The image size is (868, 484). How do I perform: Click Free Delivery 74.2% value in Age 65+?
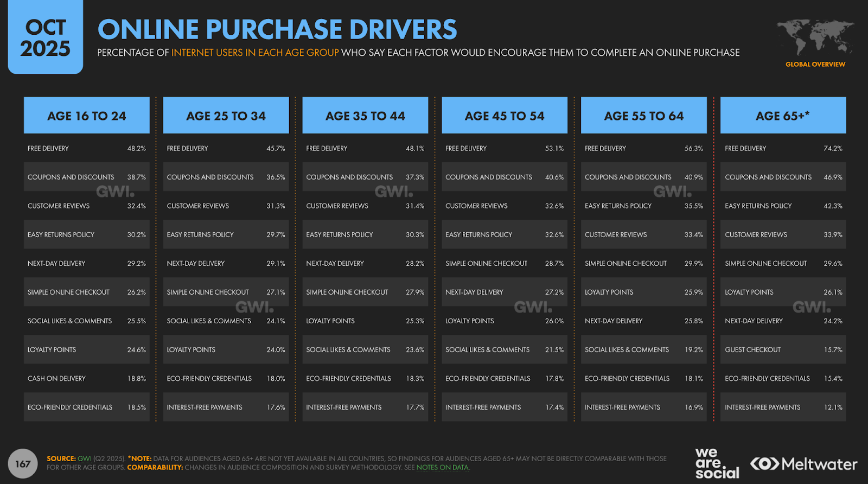[x=833, y=149]
